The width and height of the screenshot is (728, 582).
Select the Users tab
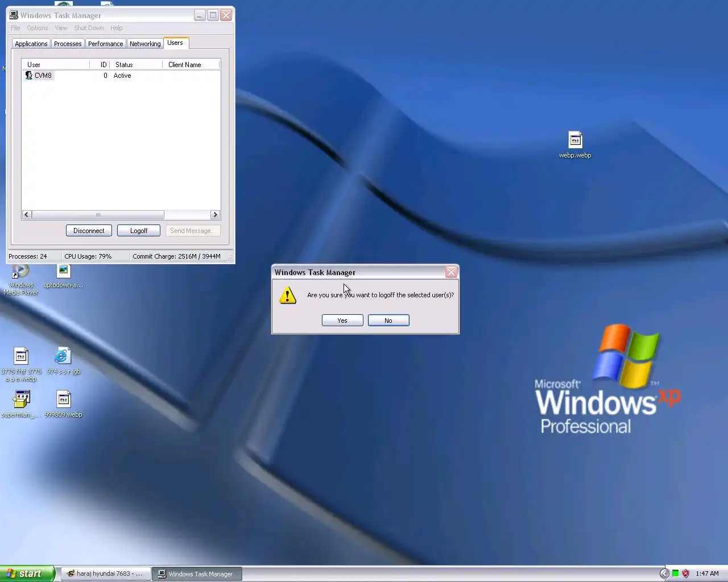coord(175,43)
